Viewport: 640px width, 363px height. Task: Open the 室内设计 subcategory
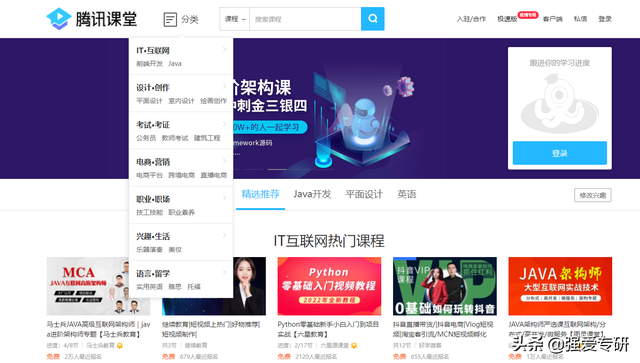click(x=181, y=101)
